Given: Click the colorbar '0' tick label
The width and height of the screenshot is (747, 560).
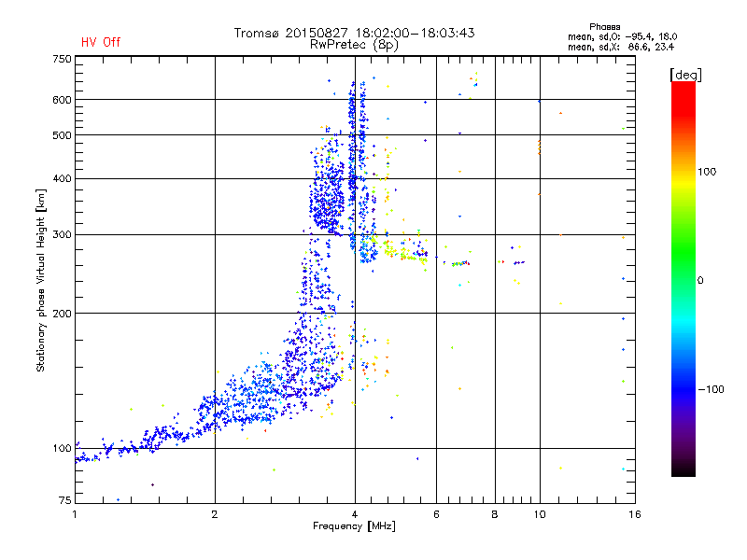Looking at the screenshot, I should 700,281.
